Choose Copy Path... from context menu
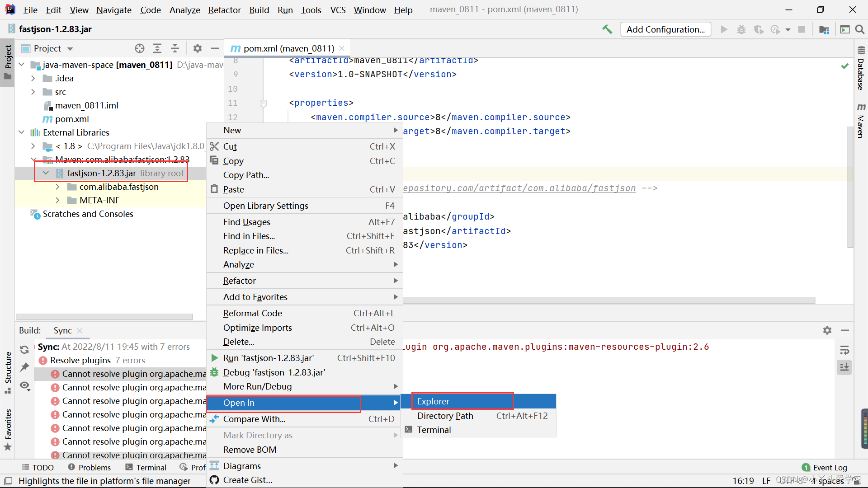This screenshot has width=868, height=488. coord(304,175)
